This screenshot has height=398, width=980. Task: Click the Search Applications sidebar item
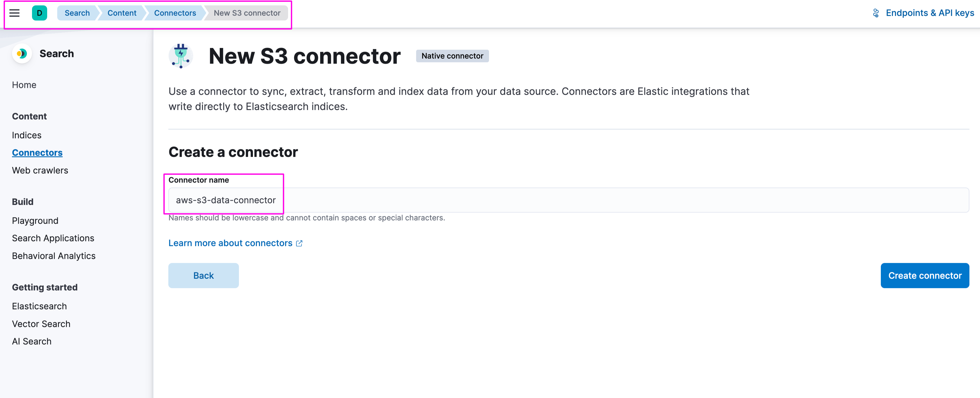[54, 237]
